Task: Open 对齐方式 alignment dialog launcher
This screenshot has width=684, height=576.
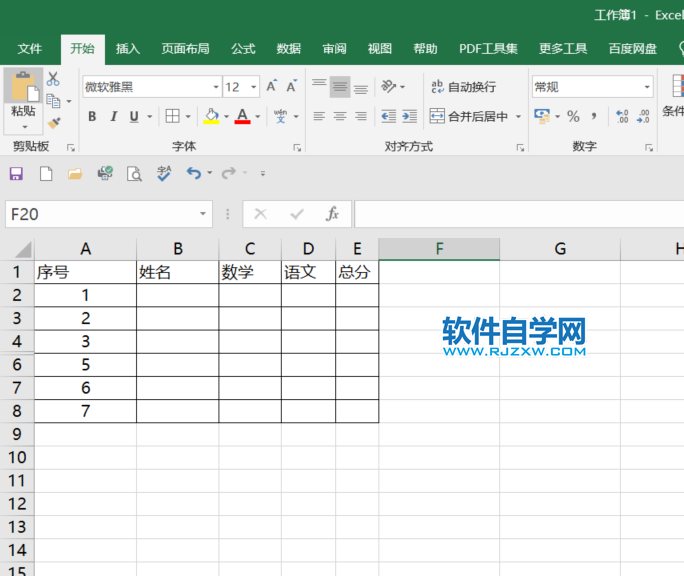Action: (x=520, y=148)
